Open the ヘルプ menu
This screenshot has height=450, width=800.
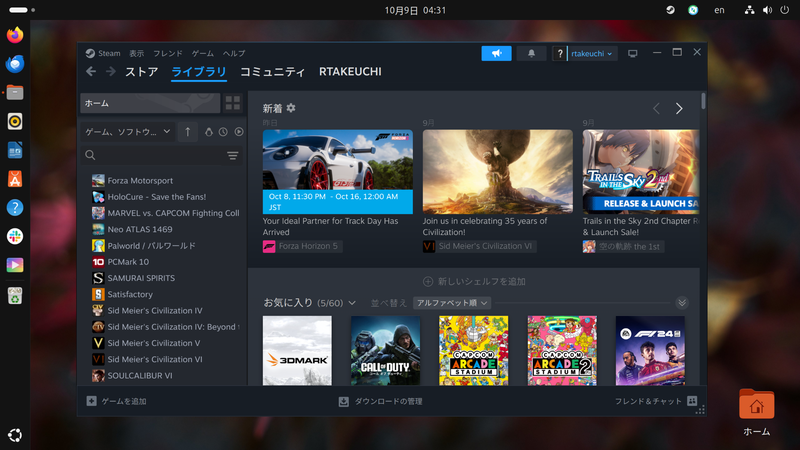tap(234, 53)
